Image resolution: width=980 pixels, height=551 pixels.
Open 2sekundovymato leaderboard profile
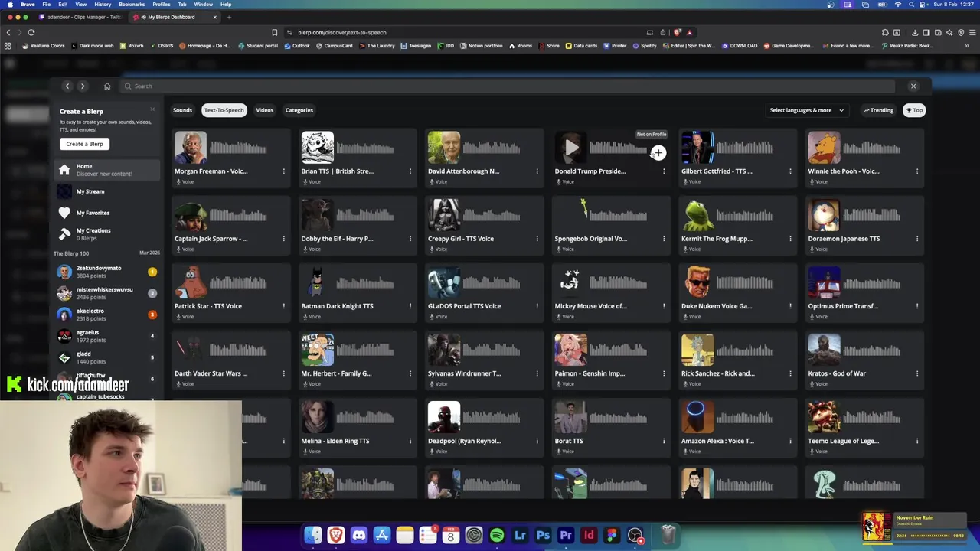(x=107, y=272)
